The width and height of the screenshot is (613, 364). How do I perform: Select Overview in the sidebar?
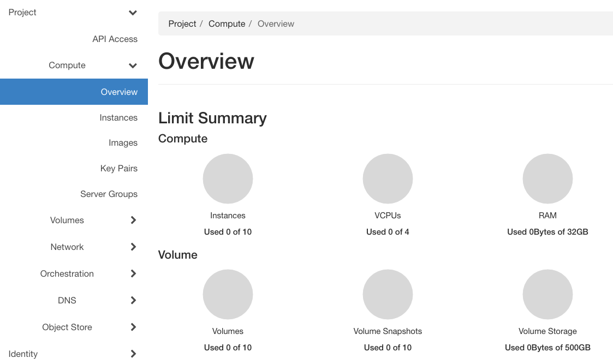119,92
